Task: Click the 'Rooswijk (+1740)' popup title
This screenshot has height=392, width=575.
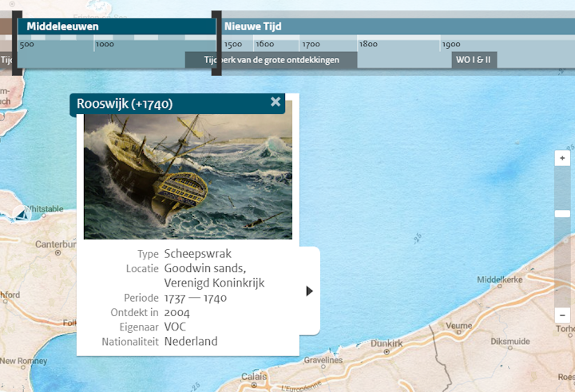Action: coord(125,104)
